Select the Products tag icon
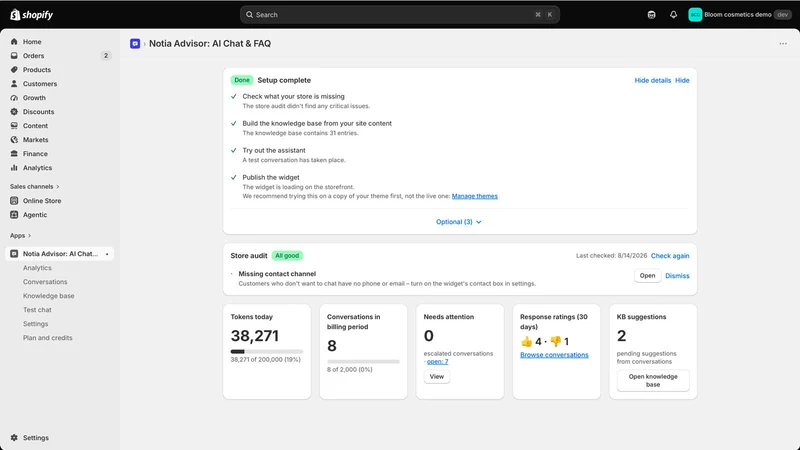The width and height of the screenshot is (800, 450). (14, 69)
